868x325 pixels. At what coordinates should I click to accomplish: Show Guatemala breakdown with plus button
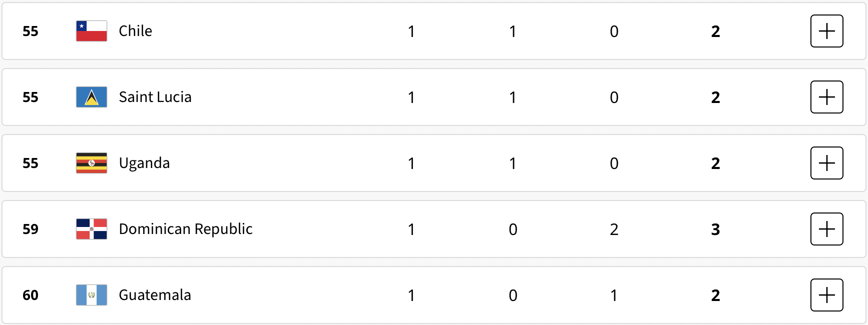[x=826, y=295]
